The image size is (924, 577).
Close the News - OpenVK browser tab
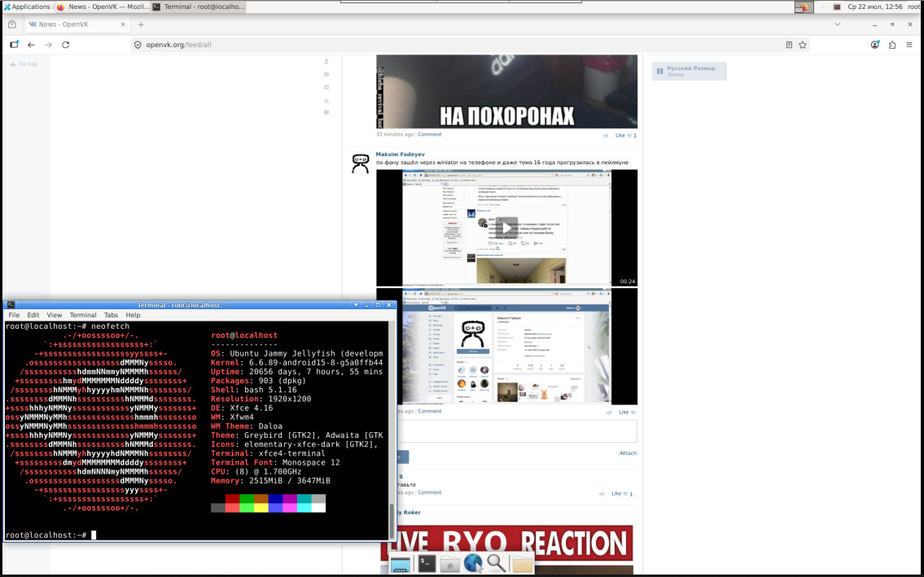(123, 24)
